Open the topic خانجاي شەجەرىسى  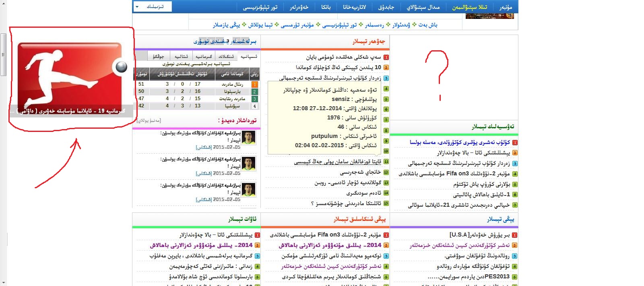click(360, 172)
